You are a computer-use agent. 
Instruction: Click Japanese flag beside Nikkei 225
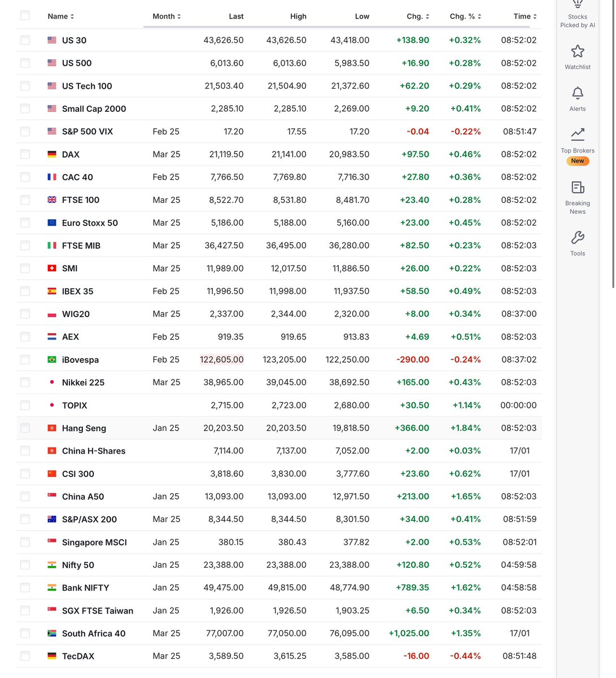pyautogui.click(x=52, y=383)
